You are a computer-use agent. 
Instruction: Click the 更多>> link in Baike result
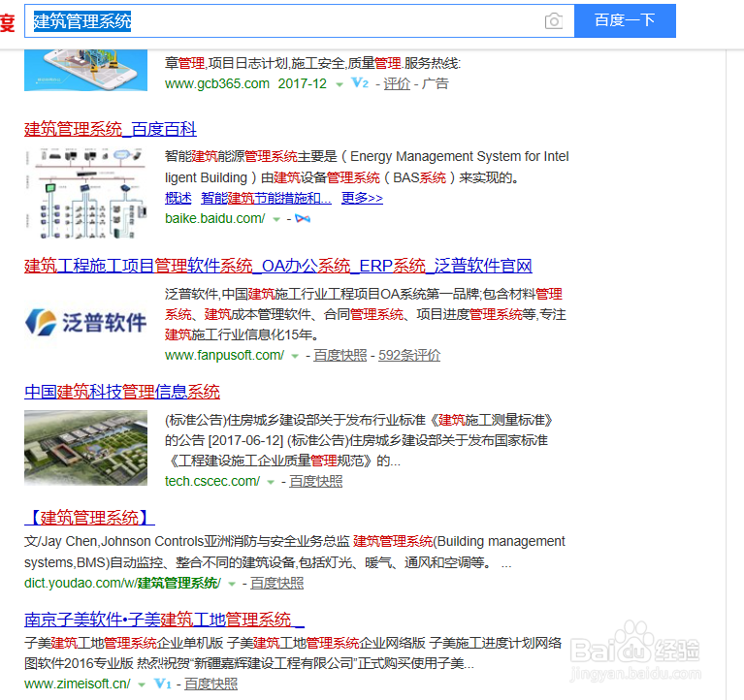click(x=362, y=198)
